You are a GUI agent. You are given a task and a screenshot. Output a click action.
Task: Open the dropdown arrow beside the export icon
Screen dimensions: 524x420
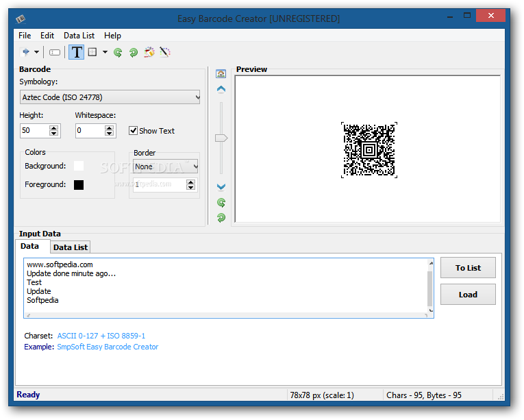click(x=36, y=52)
